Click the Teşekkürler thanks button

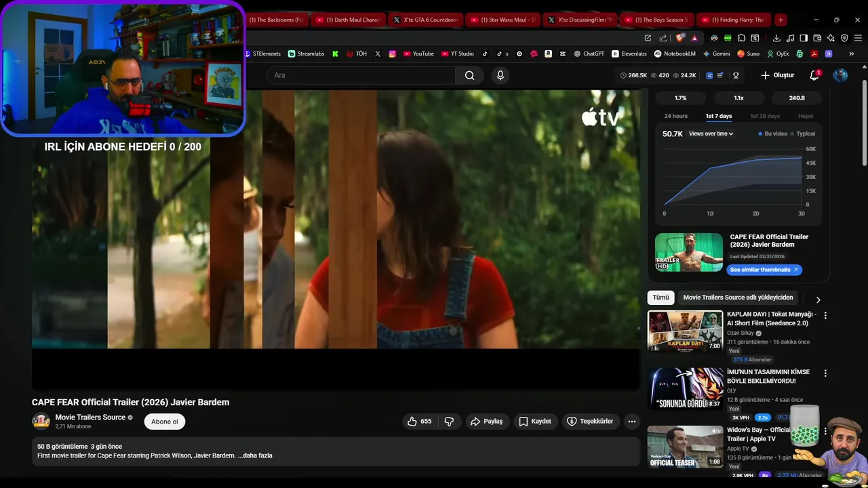click(x=590, y=422)
